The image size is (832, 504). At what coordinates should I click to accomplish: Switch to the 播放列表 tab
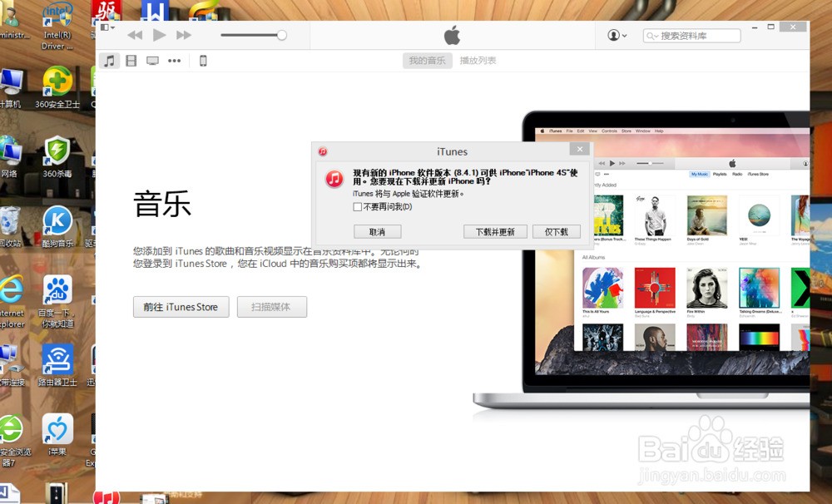[476, 60]
